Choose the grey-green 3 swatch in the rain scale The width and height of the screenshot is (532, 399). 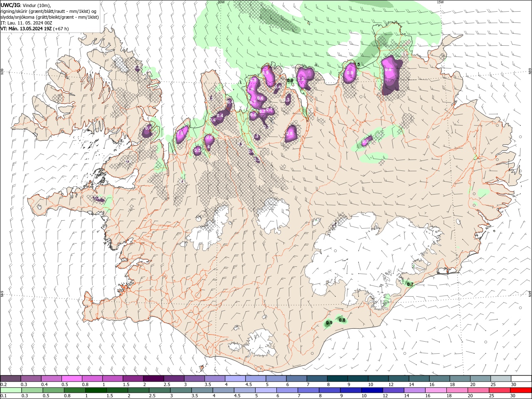click(x=181, y=390)
